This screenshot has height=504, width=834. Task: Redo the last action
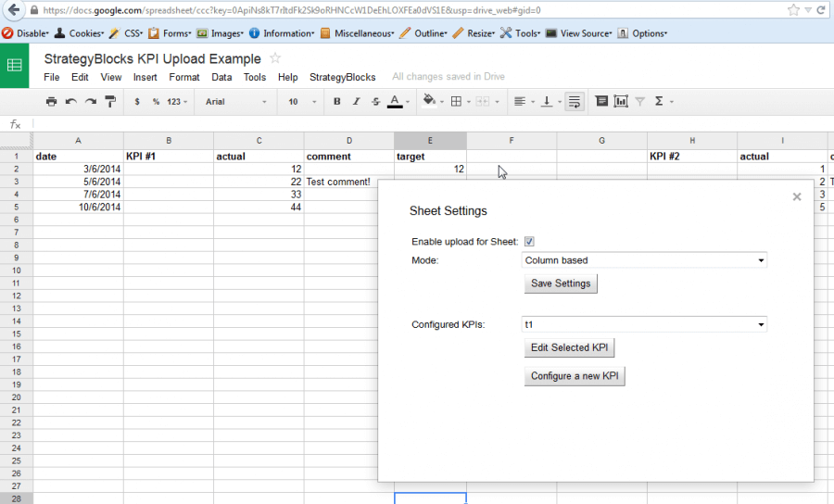point(91,102)
